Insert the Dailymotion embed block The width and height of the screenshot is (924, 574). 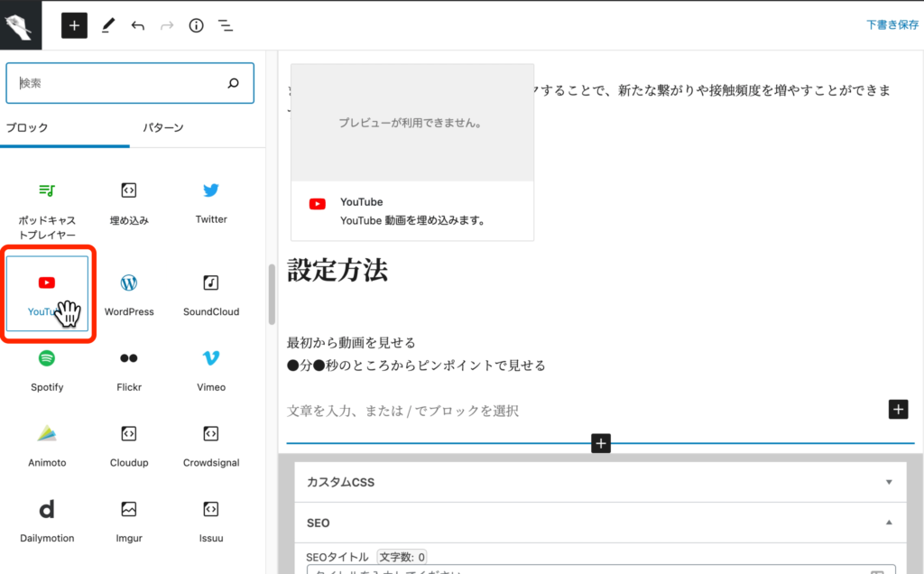coord(47,521)
